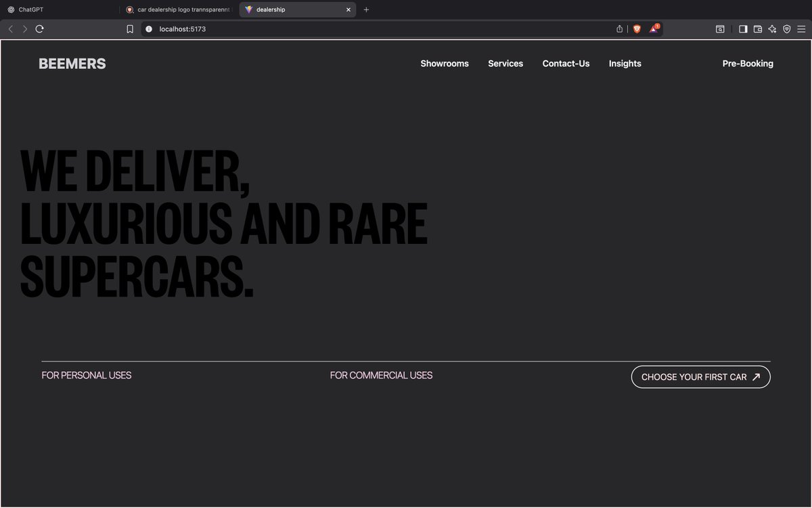View site info icon next to localhost

coord(149,29)
